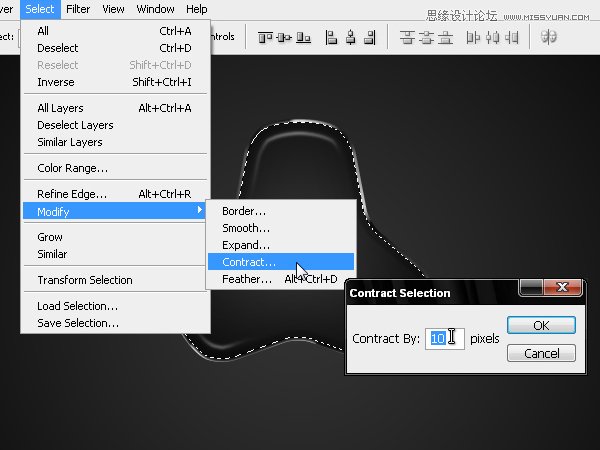The height and width of the screenshot is (450, 600).
Task: Open the Select menu
Action: pyautogui.click(x=40, y=9)
